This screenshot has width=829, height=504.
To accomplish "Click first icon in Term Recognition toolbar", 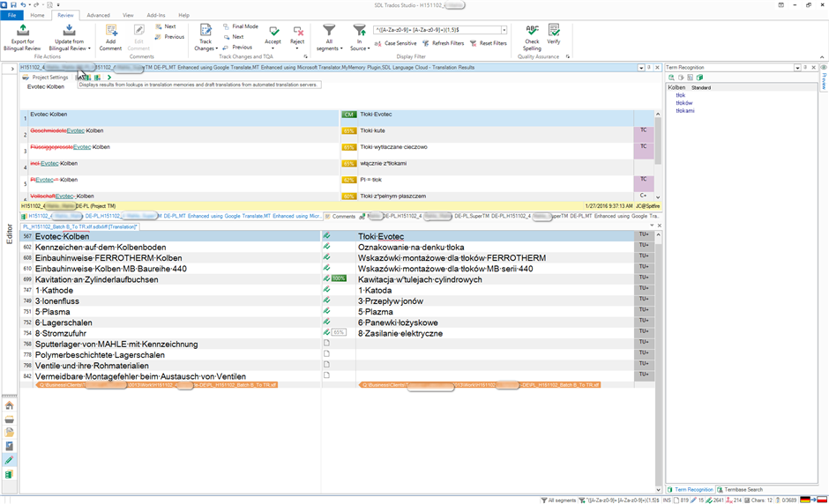I will coord(671,78).
